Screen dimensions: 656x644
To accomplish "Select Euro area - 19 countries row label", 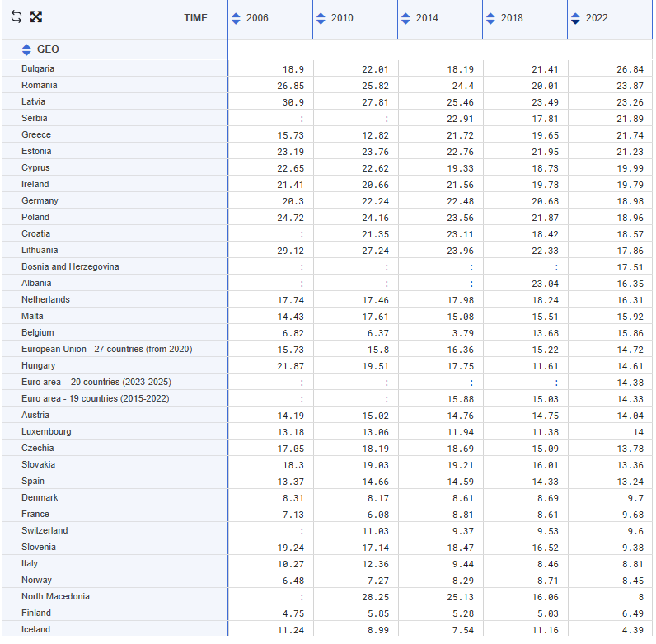I will point(96,398).
